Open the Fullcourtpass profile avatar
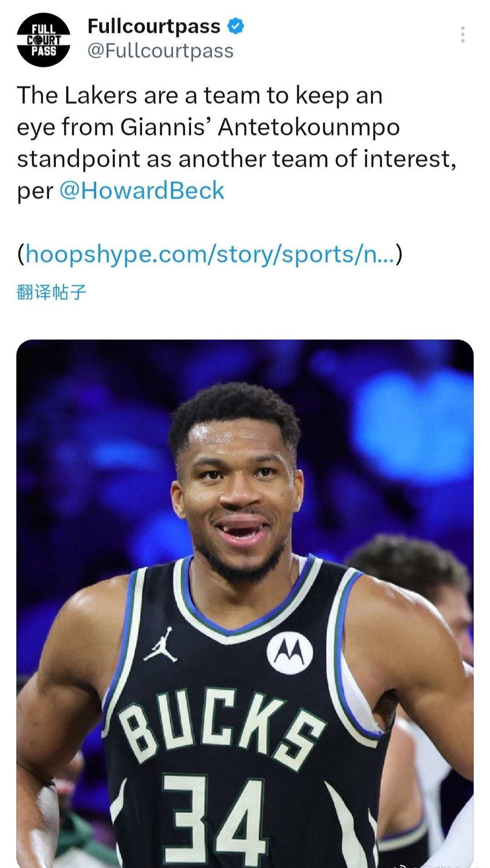The height and width of the screenshot is (868, 490). click(x=43, y=40)
